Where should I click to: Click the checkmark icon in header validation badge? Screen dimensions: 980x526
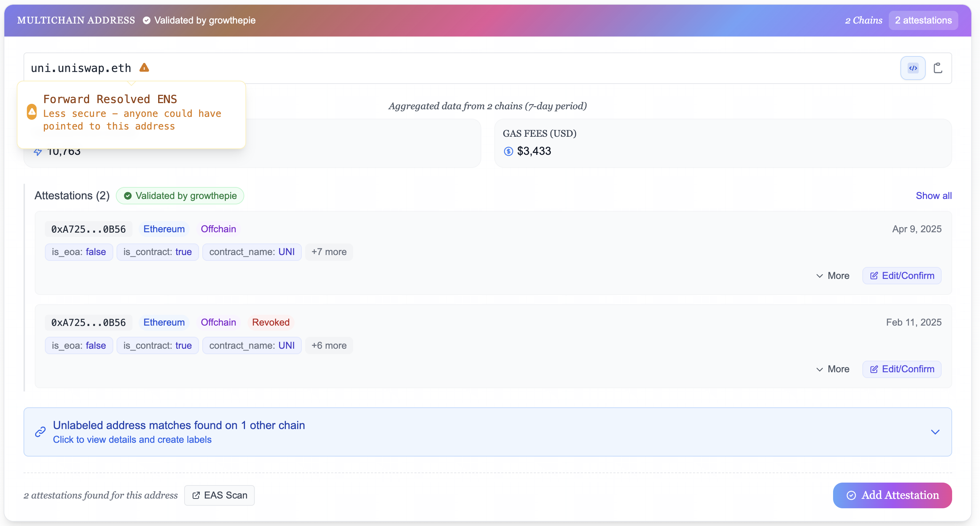click(147, 21)
